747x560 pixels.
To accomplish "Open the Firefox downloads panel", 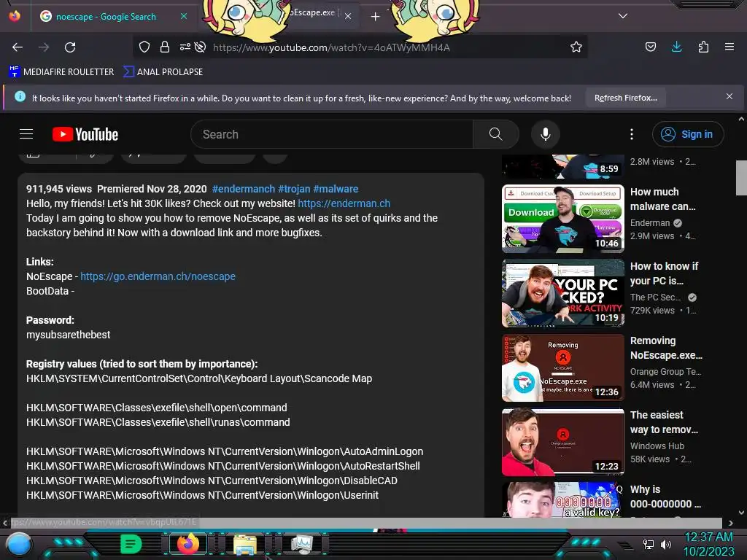I will click(676, 47).
